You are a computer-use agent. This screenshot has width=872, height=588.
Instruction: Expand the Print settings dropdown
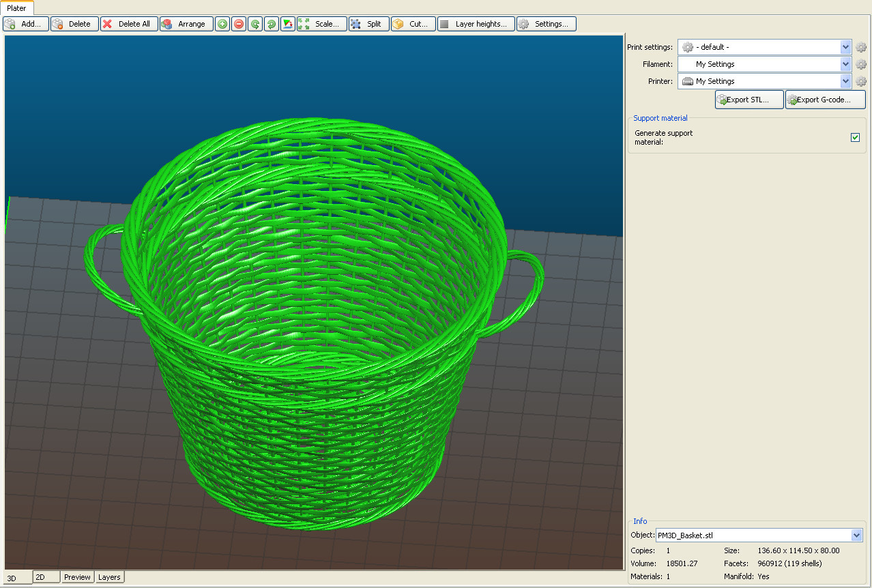(846, 47)
